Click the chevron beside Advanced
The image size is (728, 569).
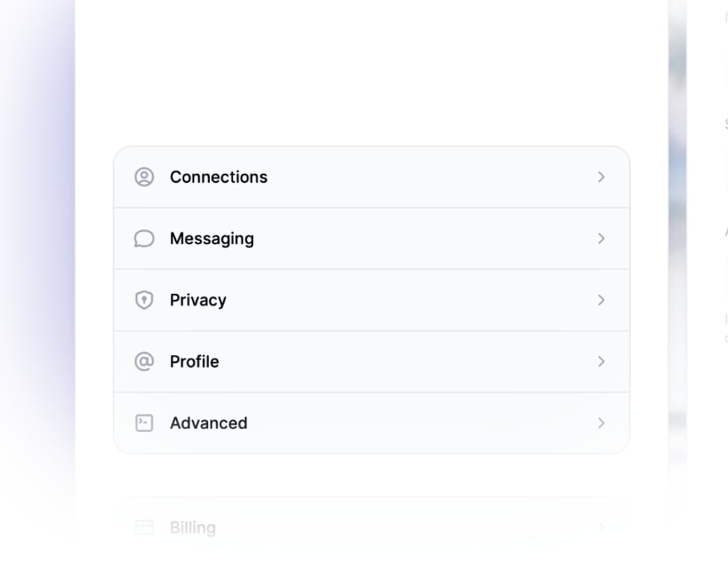pos(601,422)
